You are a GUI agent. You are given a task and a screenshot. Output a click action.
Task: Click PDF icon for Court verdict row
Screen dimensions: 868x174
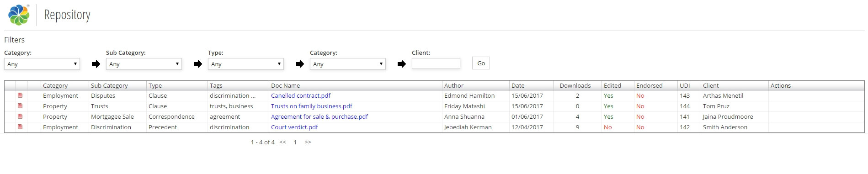[x=20, y=127]
